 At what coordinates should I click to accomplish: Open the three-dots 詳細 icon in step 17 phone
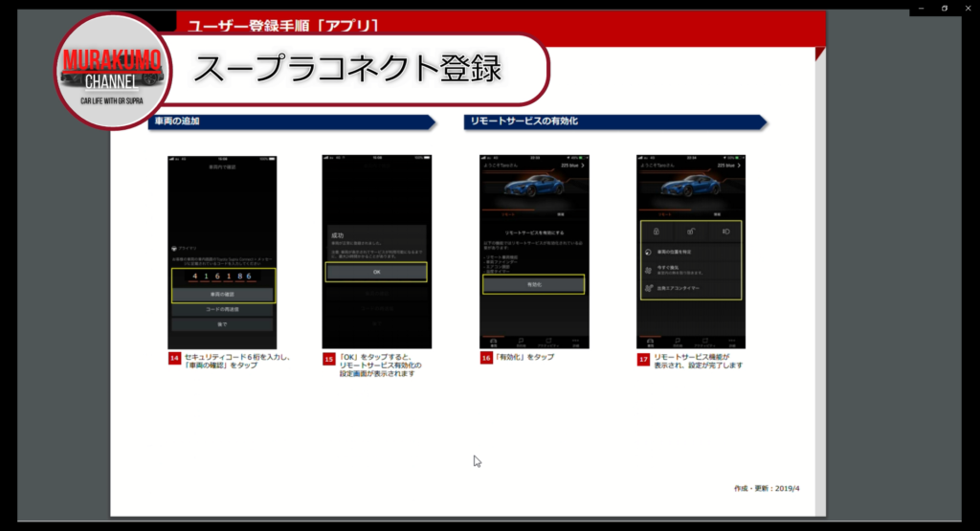point(732,342)
